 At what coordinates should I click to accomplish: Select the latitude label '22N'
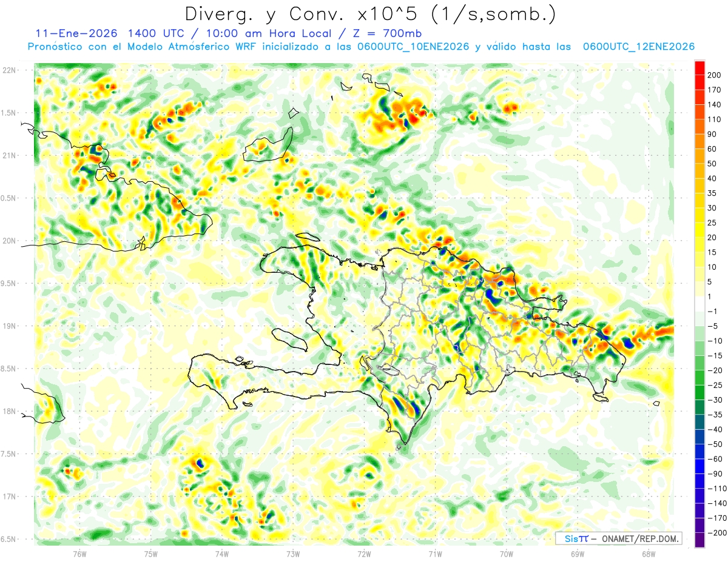click(8, 70)
